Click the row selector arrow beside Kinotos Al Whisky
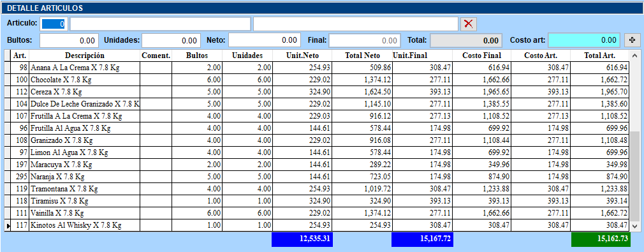This screenshot has width=644, height=252. point(8,226)
